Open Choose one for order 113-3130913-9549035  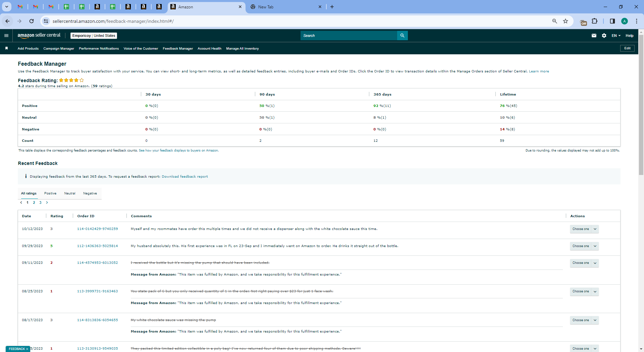click(584, 349)
